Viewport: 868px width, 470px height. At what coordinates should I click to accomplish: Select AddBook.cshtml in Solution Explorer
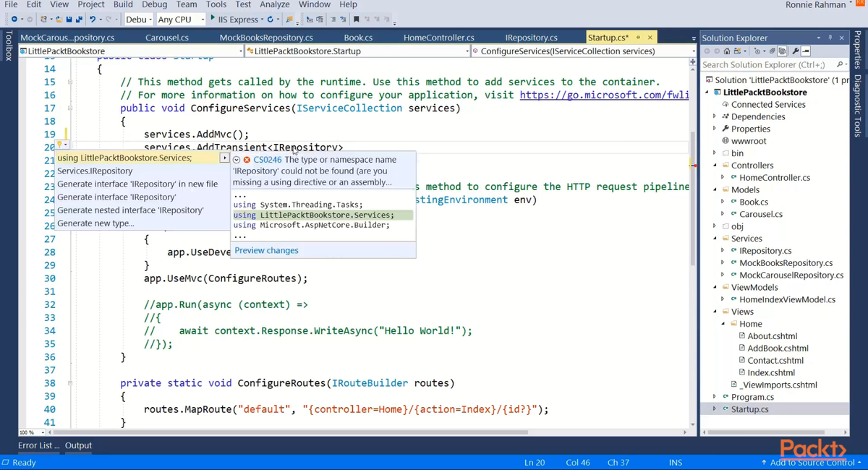[x=778, y=348]
